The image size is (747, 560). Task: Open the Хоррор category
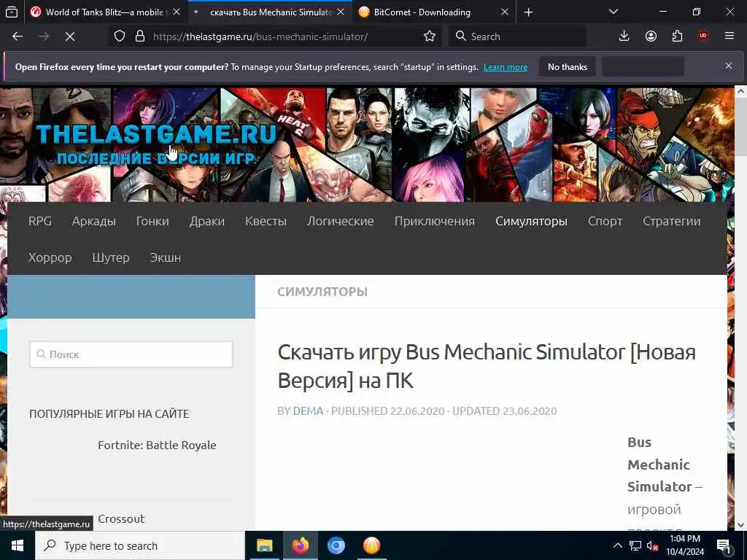[x=50, y=257]
